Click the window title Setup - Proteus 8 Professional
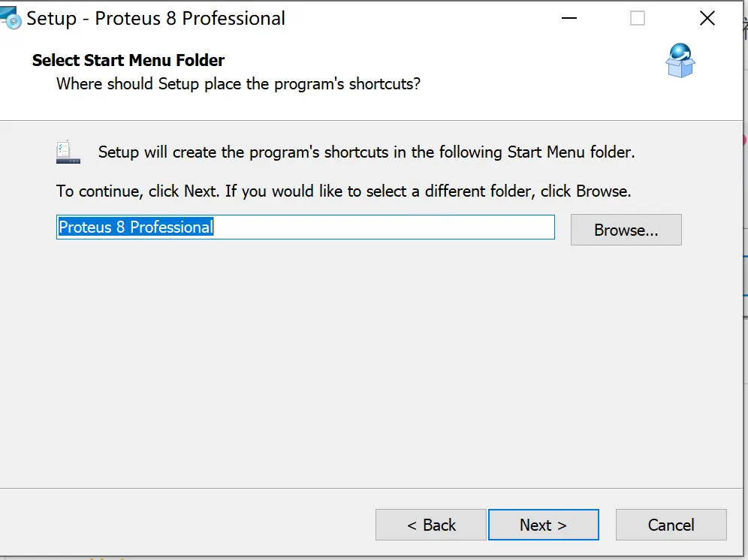The height and width of the screenshot is (560, 748). click(x=156, y=19)
